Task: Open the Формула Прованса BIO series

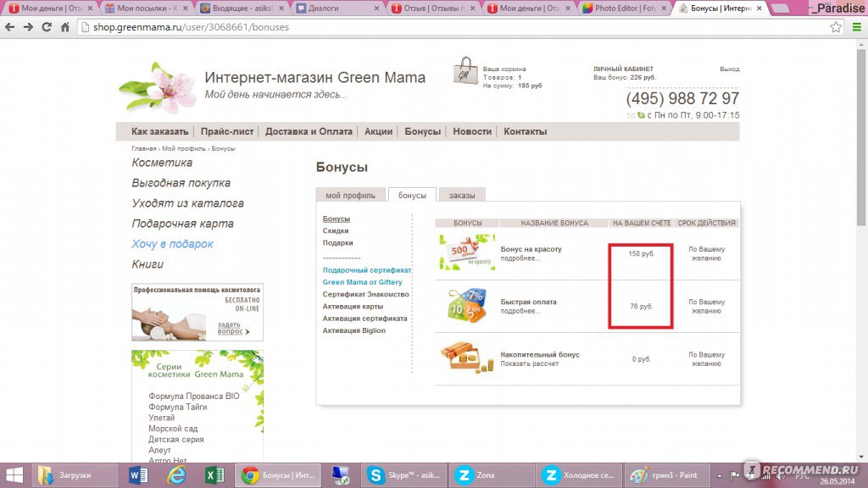Action: (194, 396)
